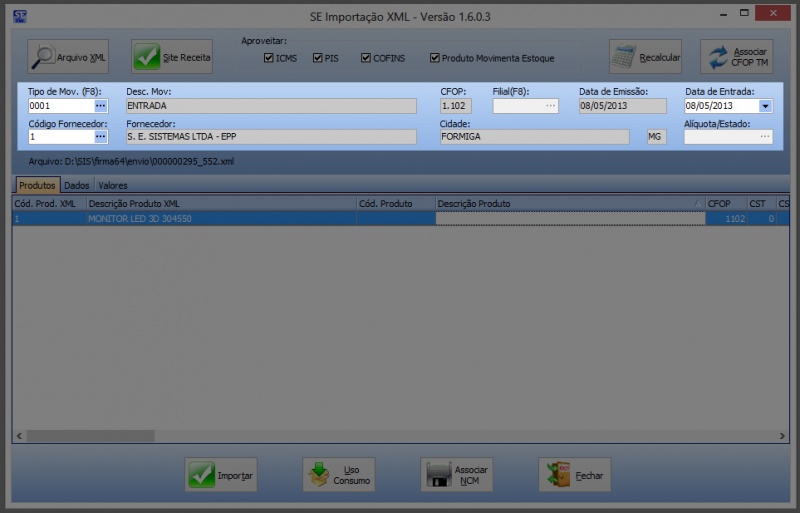Open Tipo de Mov. lookup ellipsis button
Image resolution: width=800 pixels, height=513 pixels.
click(101, 106)
